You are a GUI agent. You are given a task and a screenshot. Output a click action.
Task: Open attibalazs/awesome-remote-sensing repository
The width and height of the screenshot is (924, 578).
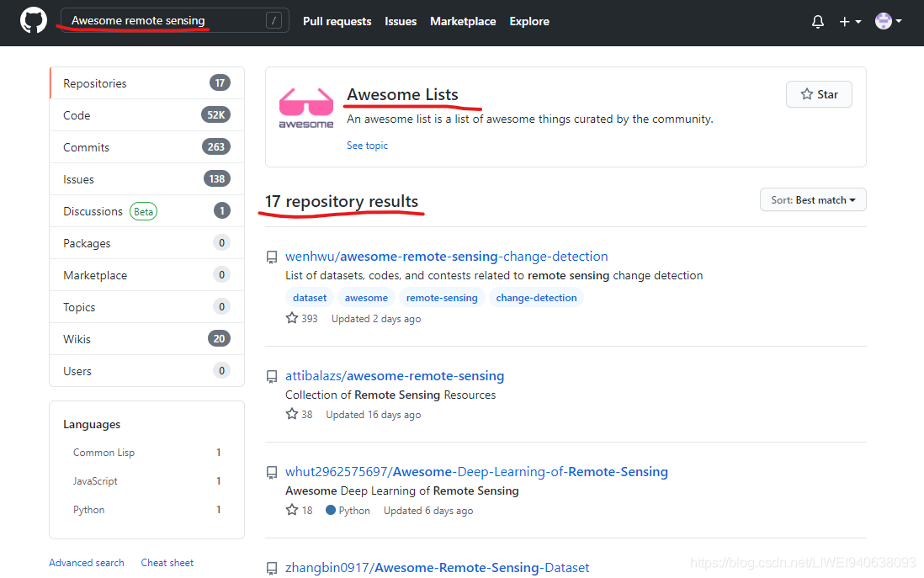[395, 376]
